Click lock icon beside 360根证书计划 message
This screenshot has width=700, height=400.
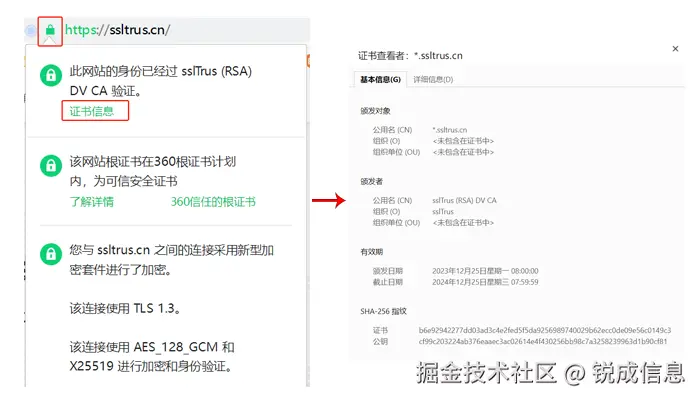51,166
